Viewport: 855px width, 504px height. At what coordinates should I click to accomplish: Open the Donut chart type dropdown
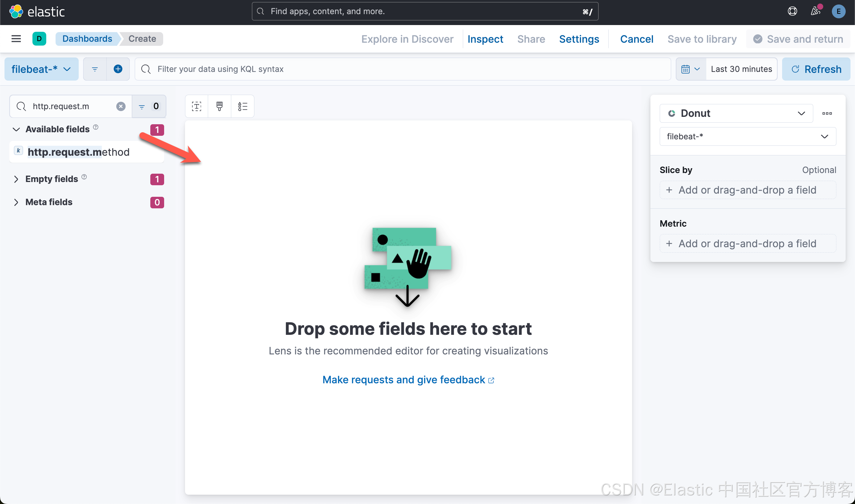(736, 113)
